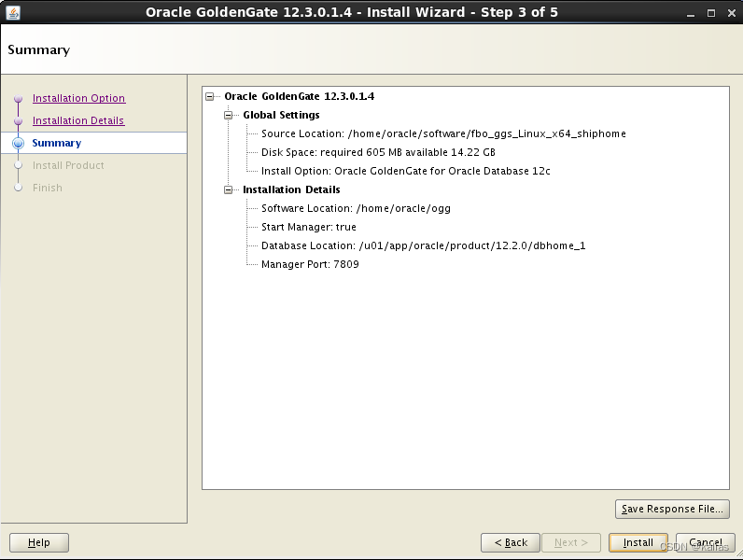Click the Cancel button

pyautogui.click(x=705, y=542)
